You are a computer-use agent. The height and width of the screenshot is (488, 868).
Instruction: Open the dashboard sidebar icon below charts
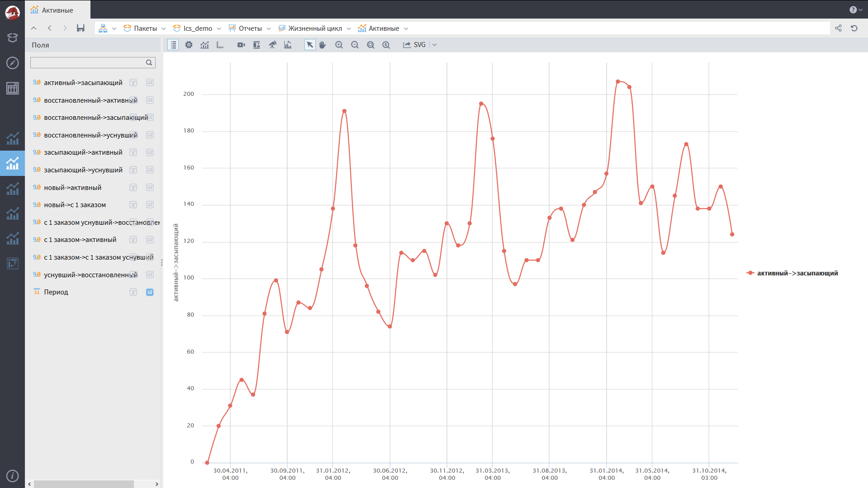[12, 263]
